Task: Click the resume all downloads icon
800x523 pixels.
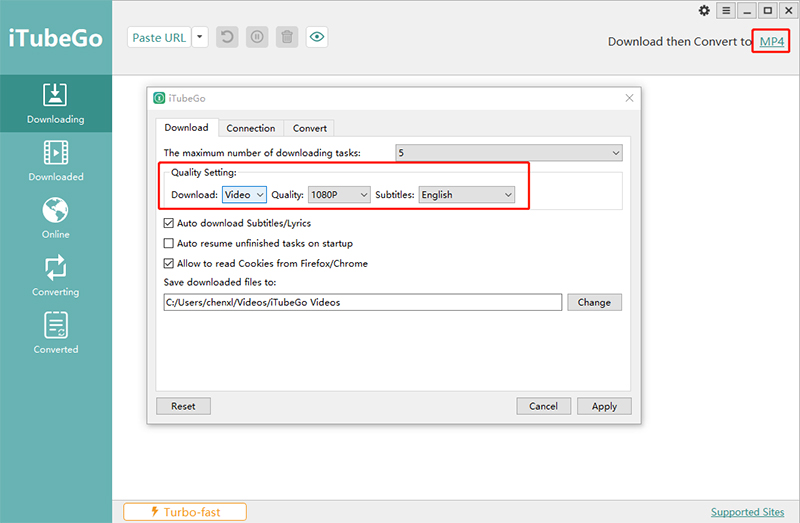Action: [227, 37]
